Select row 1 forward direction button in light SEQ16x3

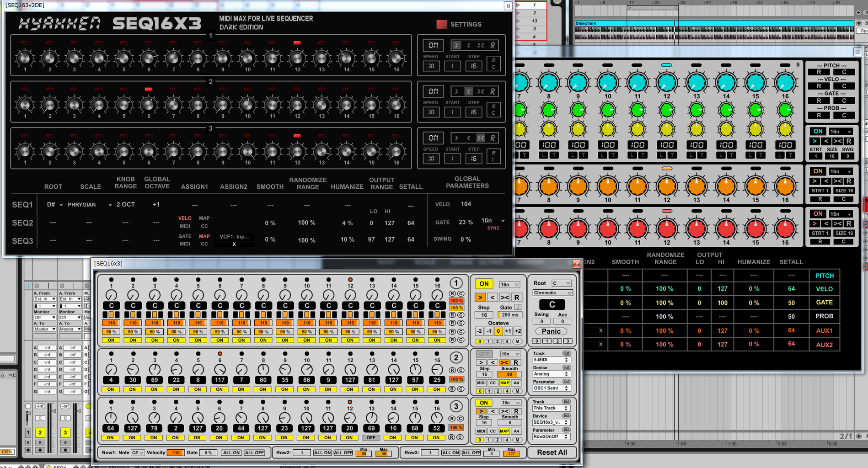coord(480,298)
